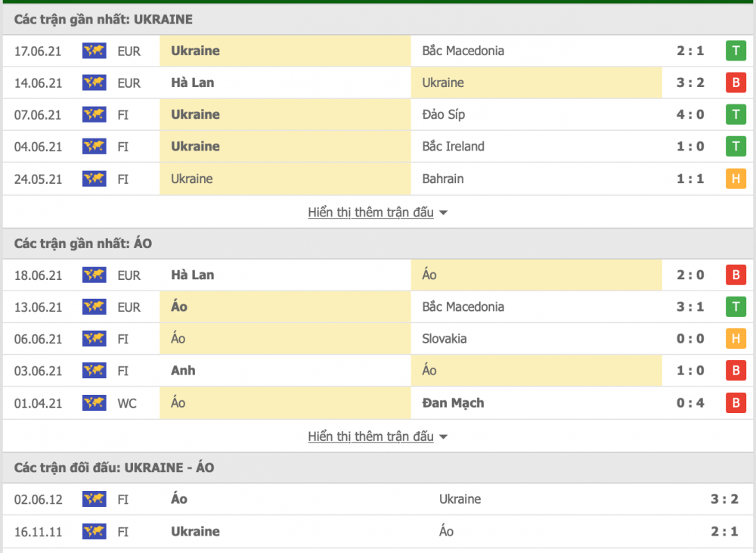Screen dimensions: 756x553
Task: Click red B badge in Ukraine 3:2 row
Action: tap(735, 82)
